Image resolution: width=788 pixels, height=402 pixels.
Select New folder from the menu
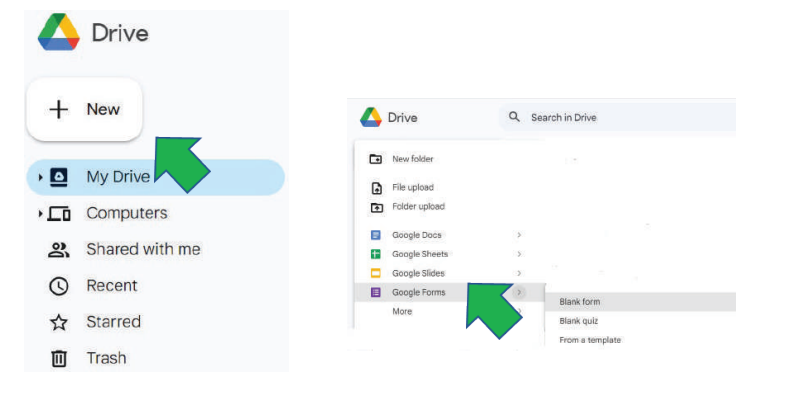[x=412, y=159]
